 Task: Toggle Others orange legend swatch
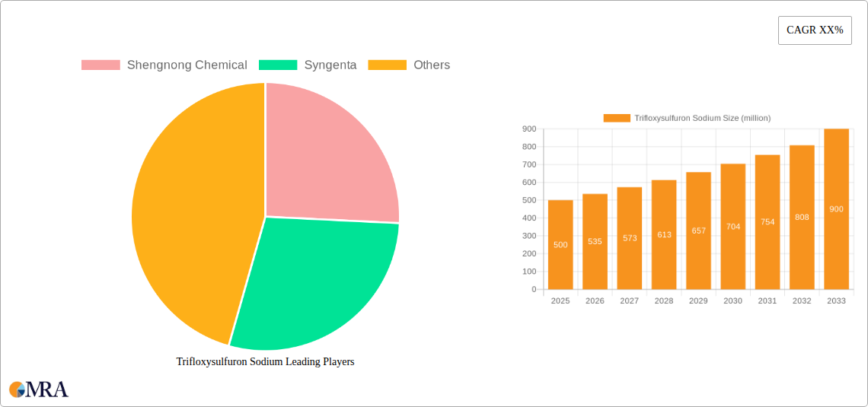(x=388, y=65)
